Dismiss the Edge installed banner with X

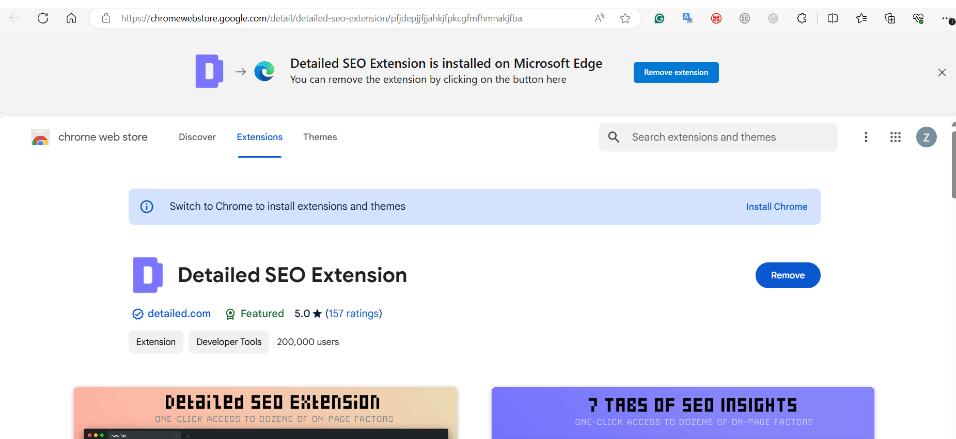coord(942,73)
